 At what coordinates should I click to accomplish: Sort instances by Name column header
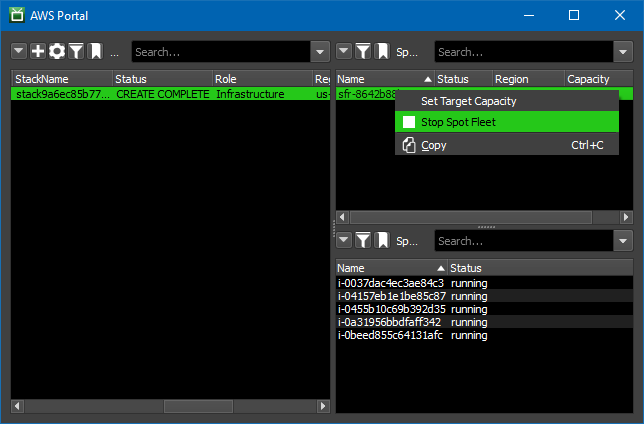tap(391, 268)
